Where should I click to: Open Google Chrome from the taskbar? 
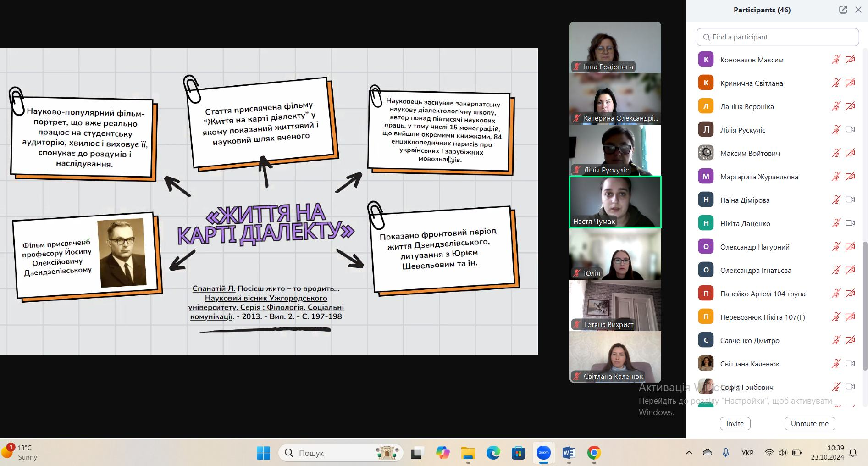594,453
